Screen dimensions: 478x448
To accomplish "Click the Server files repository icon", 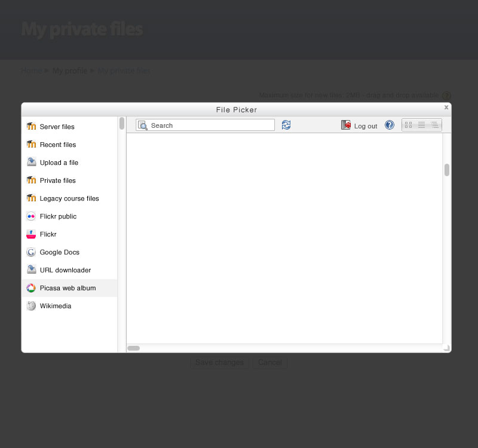I will (31, 126).
